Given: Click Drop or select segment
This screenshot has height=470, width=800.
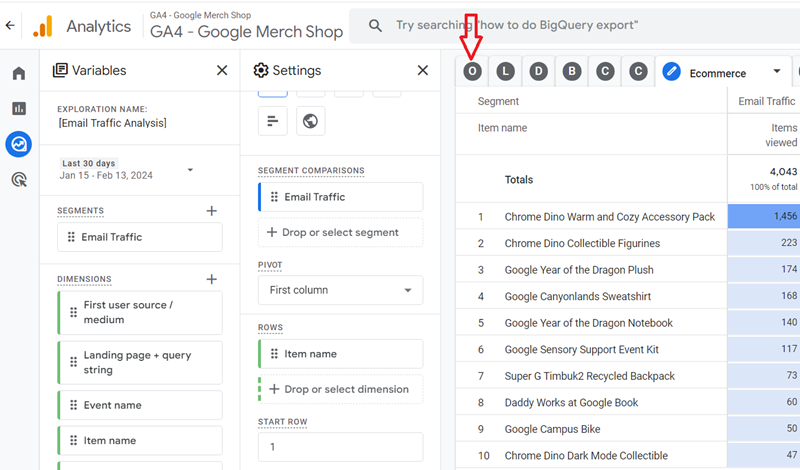Looking at the screenshot, I should [x=341, y=232].
